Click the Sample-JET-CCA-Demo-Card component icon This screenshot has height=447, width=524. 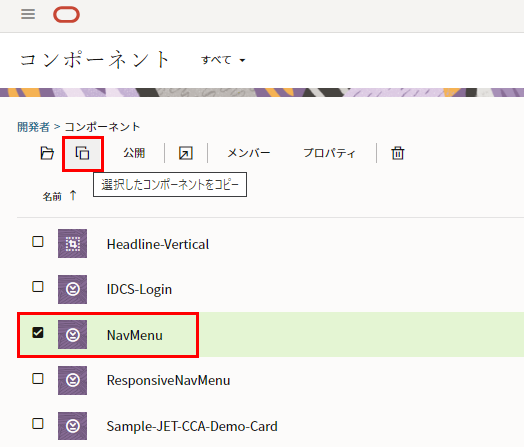73,426
